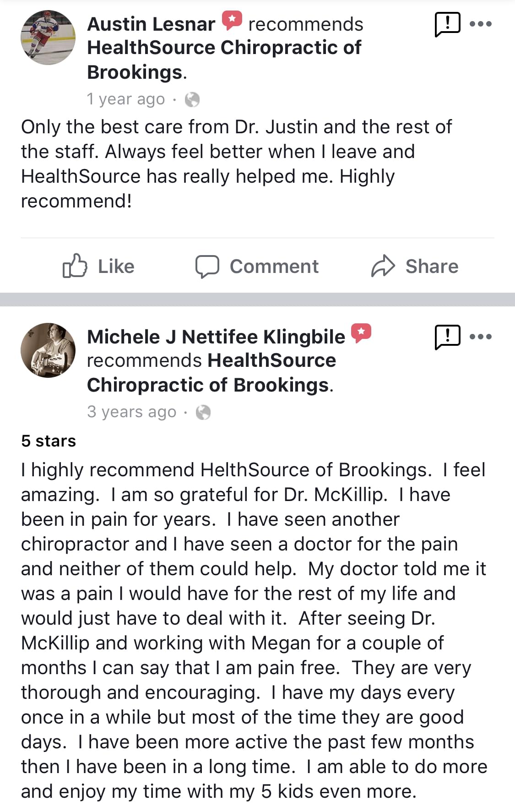Open the three-dot menu on Austin's review
Image resolution: width=515 pixels, height=812 pixels.
[x=481, y=24]
